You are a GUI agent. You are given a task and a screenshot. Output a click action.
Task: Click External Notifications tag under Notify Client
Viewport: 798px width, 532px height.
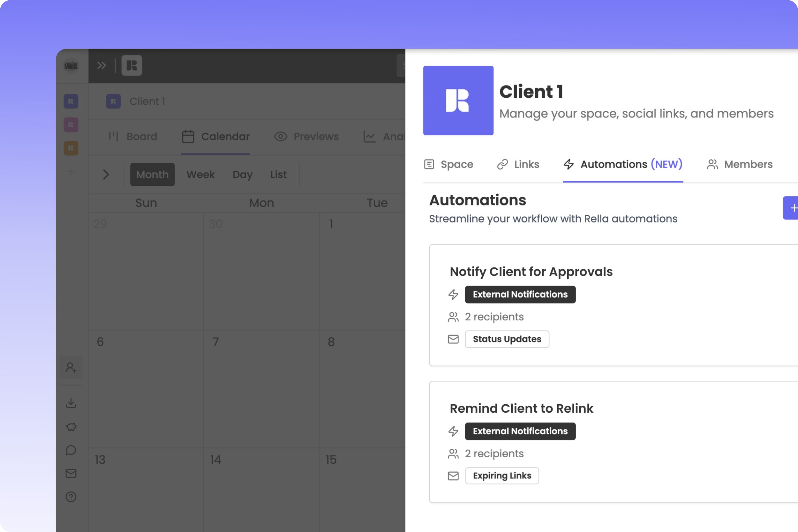[520, 295]
